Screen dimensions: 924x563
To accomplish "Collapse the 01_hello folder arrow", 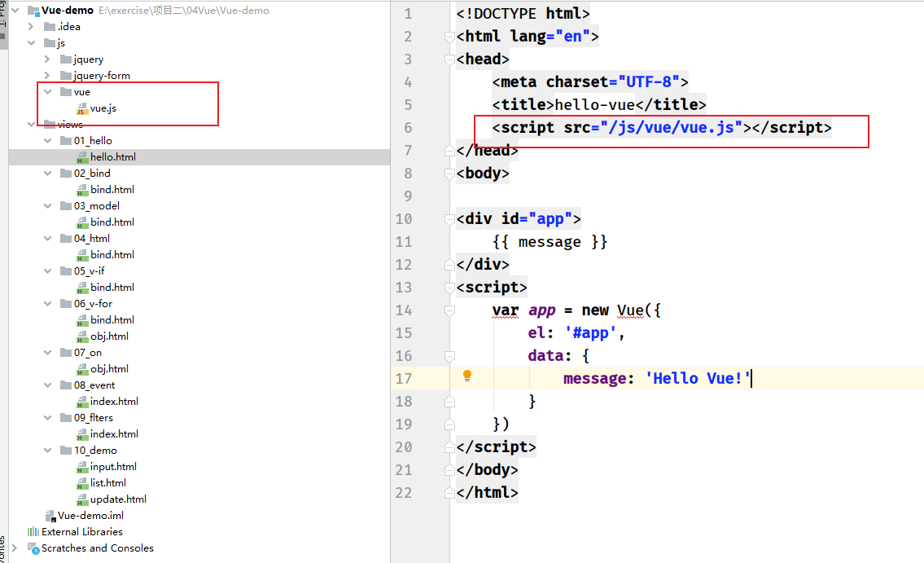I will [x=48, y=140].
